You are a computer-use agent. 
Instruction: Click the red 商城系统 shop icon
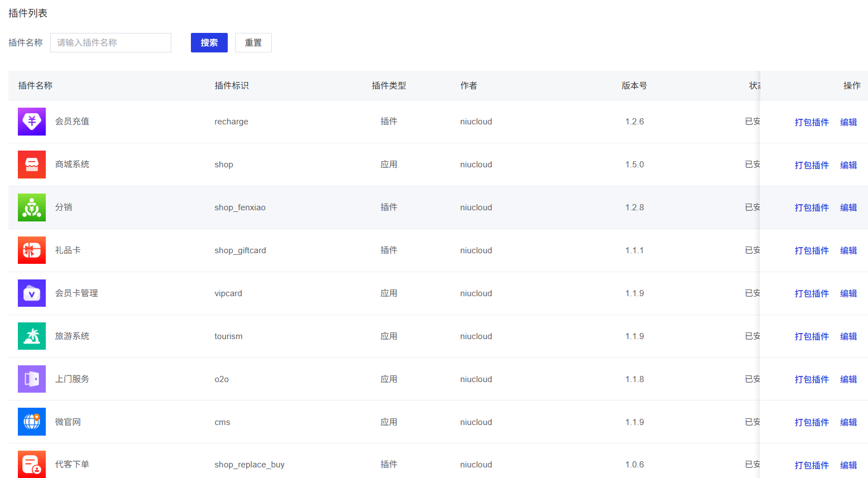[x=32, y=165]
